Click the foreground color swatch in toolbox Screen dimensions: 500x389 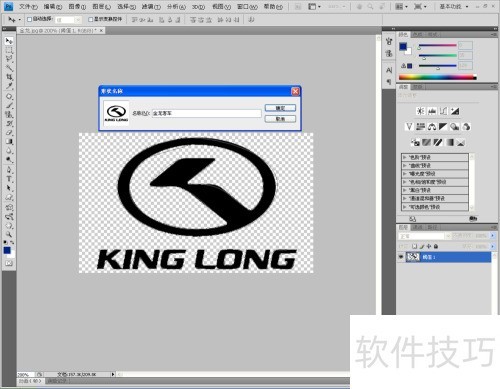(7, 250)
